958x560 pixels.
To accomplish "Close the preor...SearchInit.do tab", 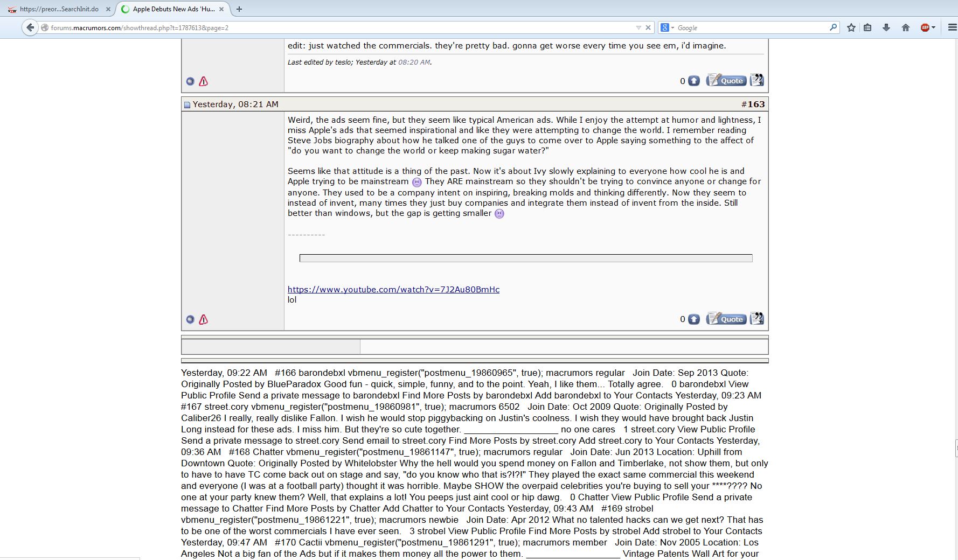I will tap(108, 9).
